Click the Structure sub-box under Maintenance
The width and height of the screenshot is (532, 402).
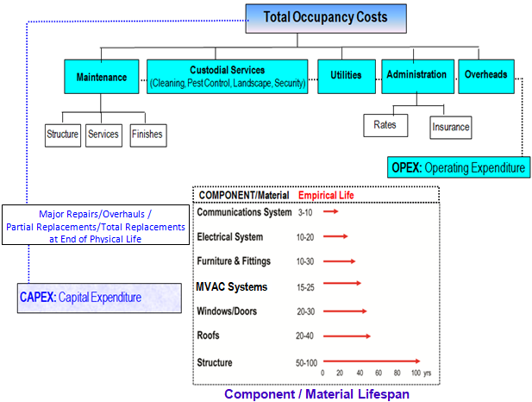63,135
